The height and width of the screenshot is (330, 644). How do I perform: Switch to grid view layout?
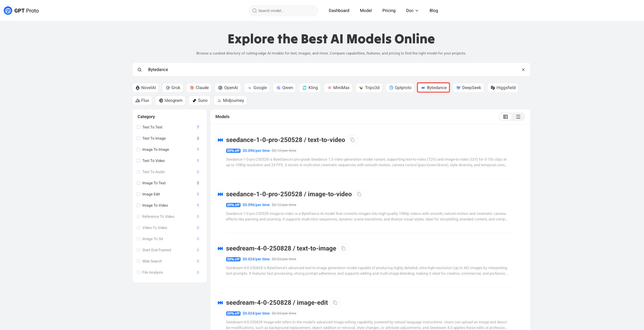[506, 117]
